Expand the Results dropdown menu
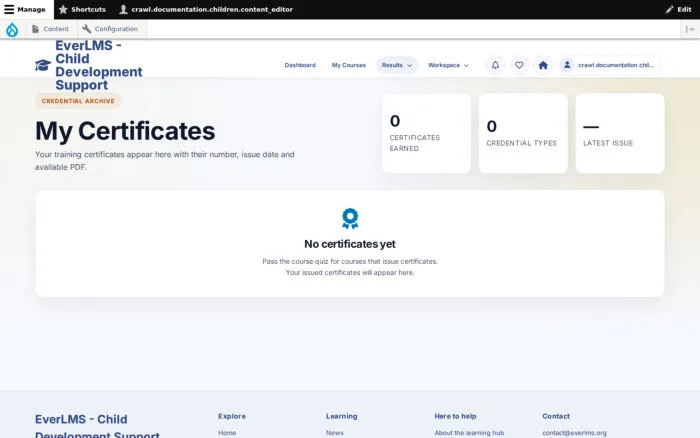This screenshot has width=700, height=438. pos(396,65)
